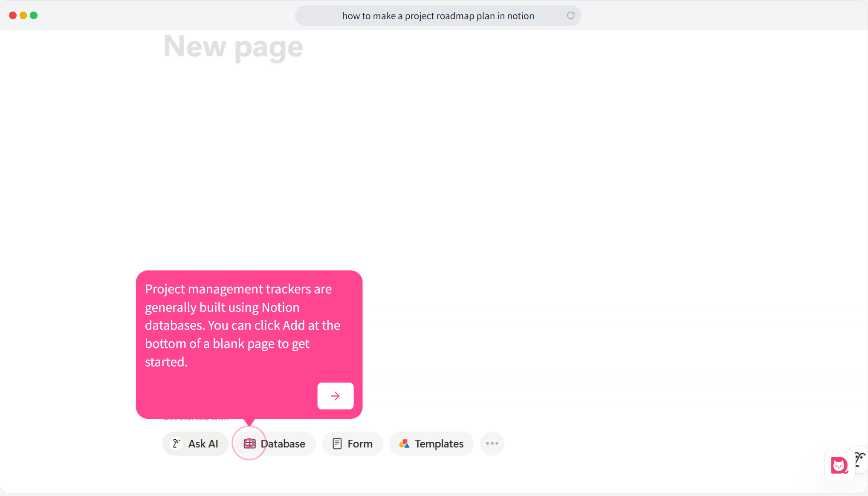Screen dimensions: 868x496
Task: Click the Notion AI face icon at right edge
Action: pyautogui.click(x=860, y=459)
